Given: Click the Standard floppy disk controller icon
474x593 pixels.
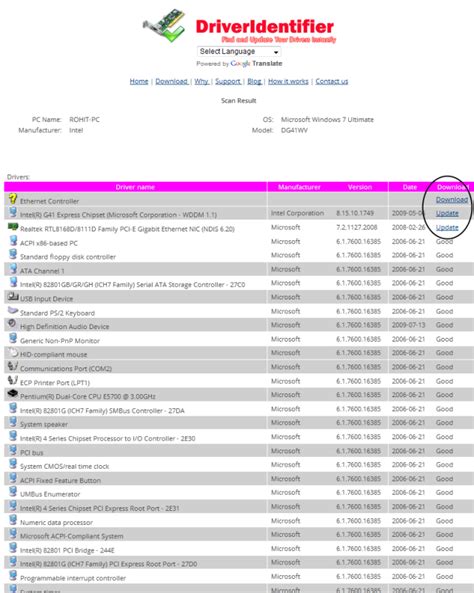Looking at the screenshot, I should tap(13, 254).
